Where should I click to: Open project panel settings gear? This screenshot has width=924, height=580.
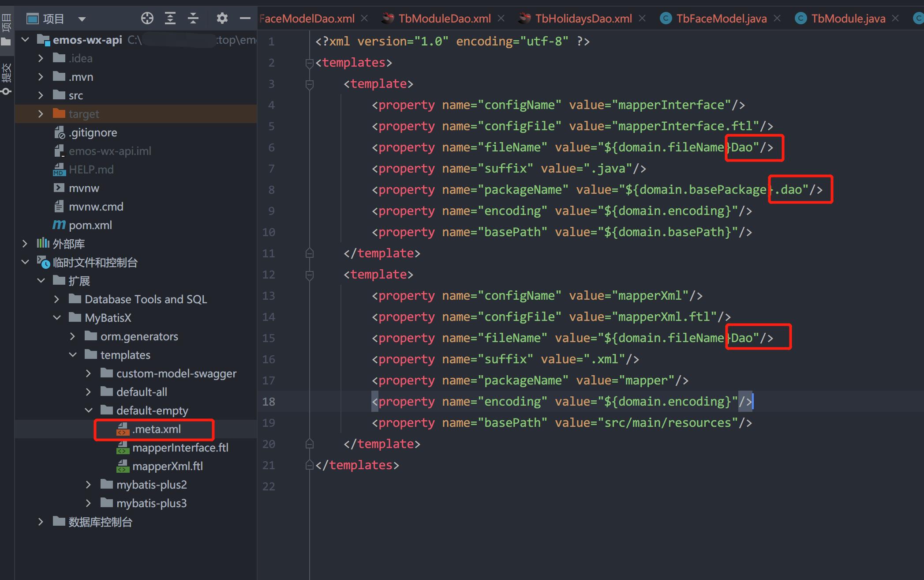pyautogui.click(x=222, y=19)
